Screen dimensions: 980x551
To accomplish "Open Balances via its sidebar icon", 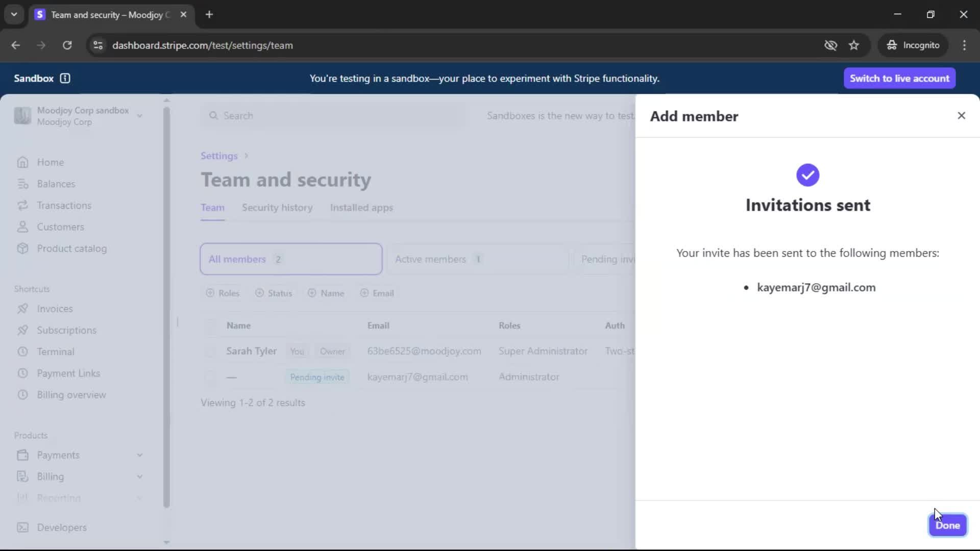I will click(x=22, y=184).
